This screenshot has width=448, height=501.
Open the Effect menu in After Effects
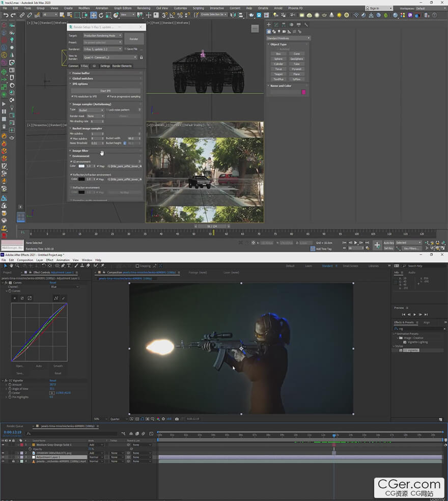click(x=49, y=260)
